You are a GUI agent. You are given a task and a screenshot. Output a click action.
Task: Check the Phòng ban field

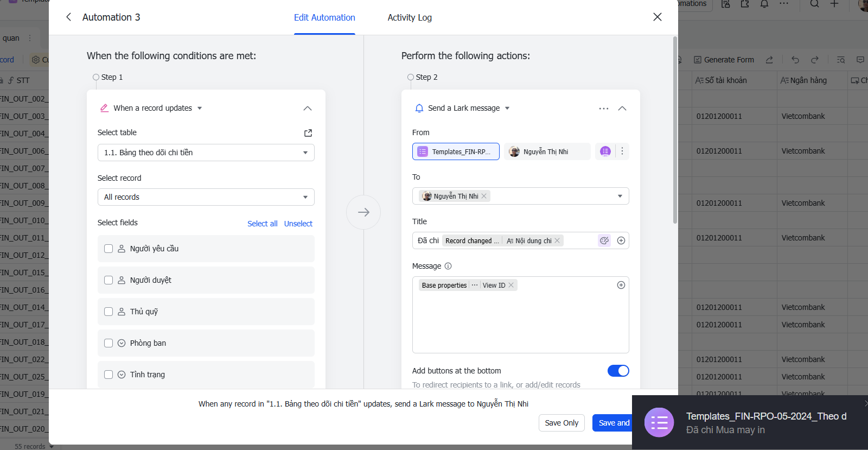pos(108,343)
